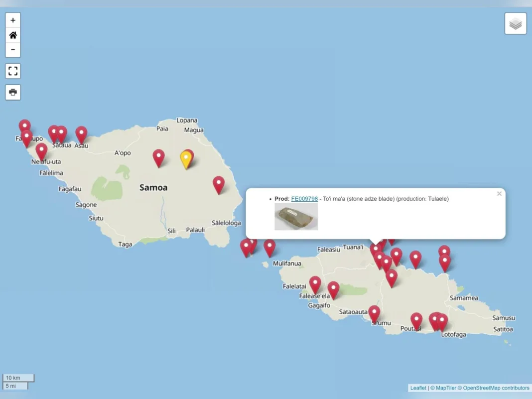Click the Samamea place label
Viewport: 532px width, 399px height.
[464, 298]
